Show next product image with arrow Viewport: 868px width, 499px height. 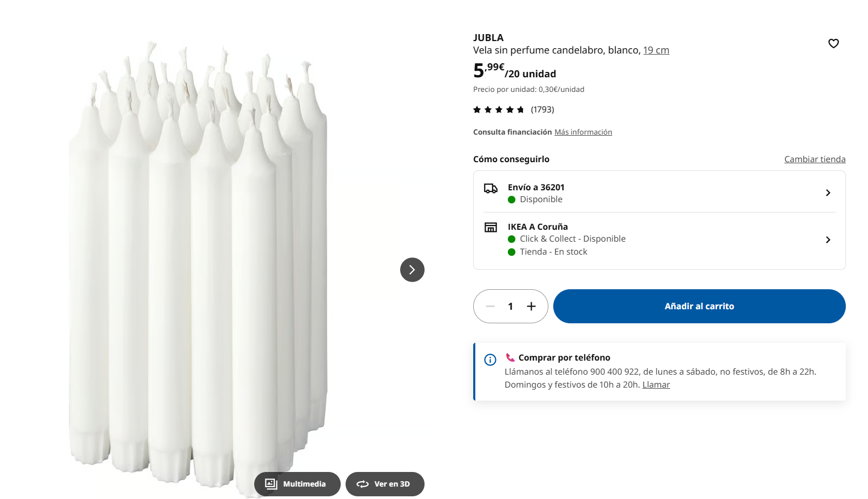[412, 270]
